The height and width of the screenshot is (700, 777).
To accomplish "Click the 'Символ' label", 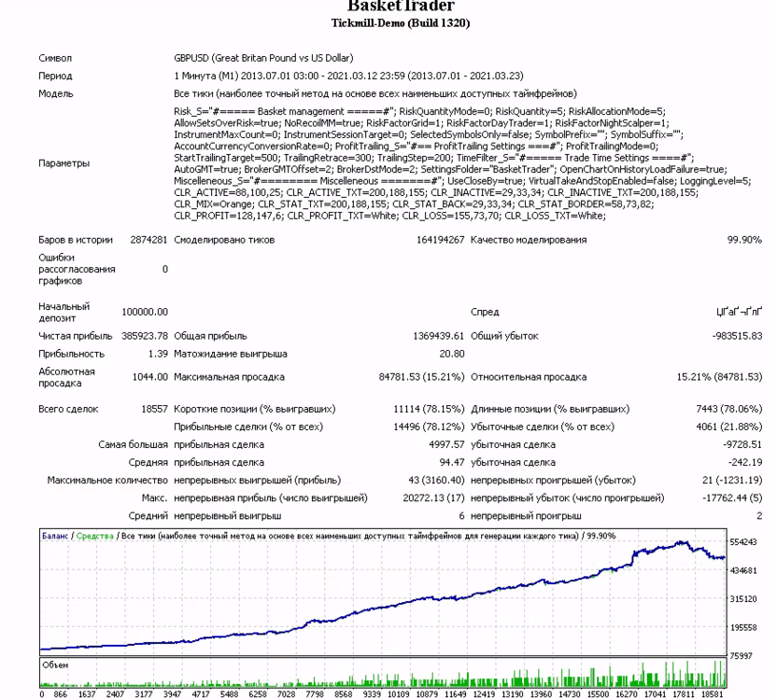I will pyautogui.click(x=55, y=58).
